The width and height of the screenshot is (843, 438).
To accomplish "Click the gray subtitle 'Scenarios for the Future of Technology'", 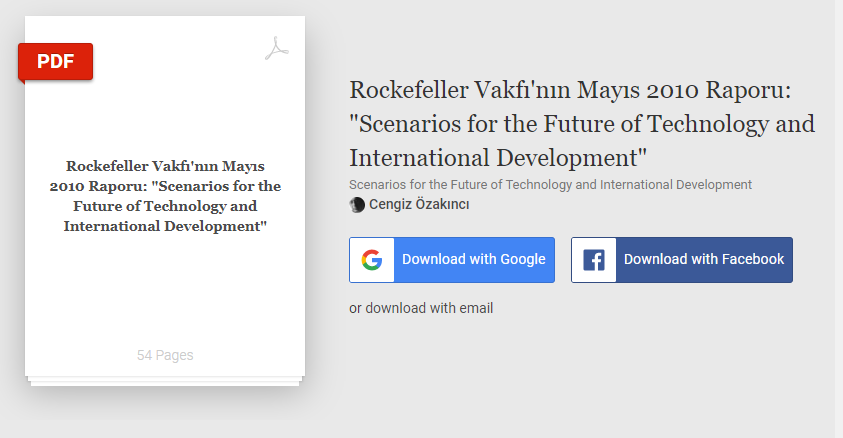I will tap(551, 185).
